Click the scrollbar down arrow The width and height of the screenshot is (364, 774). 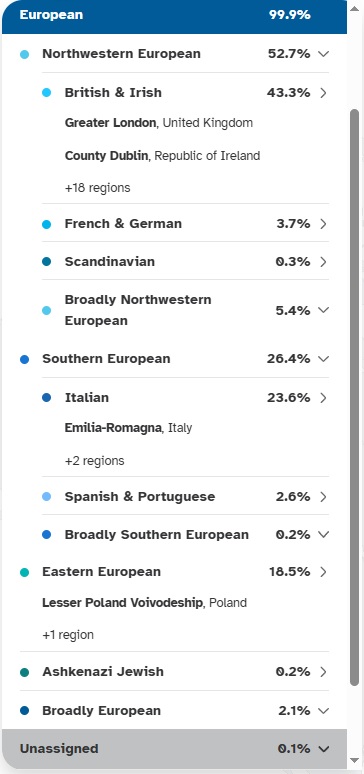click(355, 760)
